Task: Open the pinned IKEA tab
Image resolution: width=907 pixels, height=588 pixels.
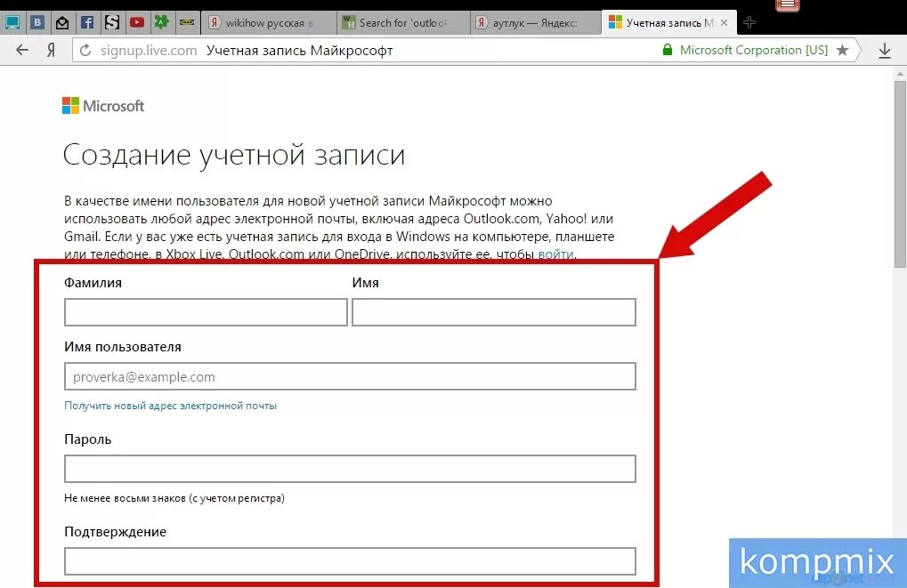Action: pos(187,22)
